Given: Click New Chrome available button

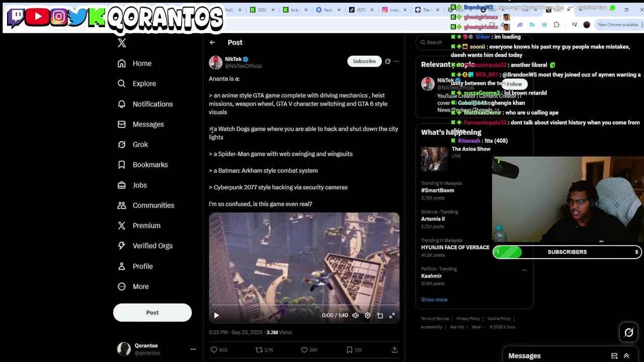Looking at the screenshot, I should [x=618, y=25].
